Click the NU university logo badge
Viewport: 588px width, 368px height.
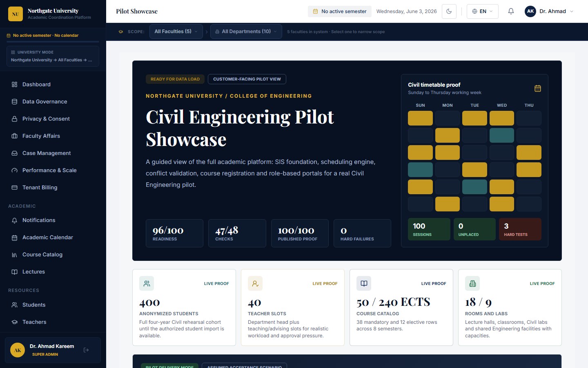tap(16, 14)
